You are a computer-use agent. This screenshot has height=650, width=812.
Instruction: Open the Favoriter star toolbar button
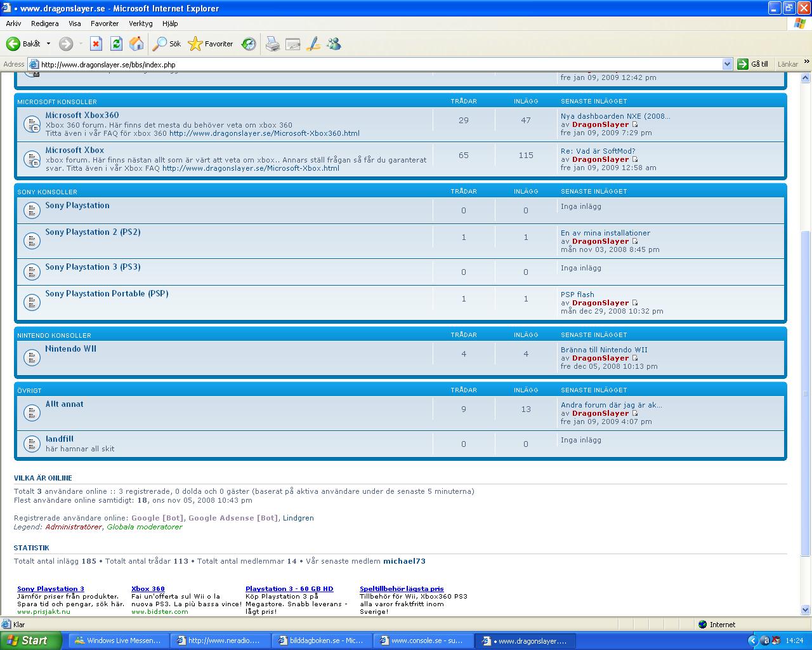click(211, 44)
